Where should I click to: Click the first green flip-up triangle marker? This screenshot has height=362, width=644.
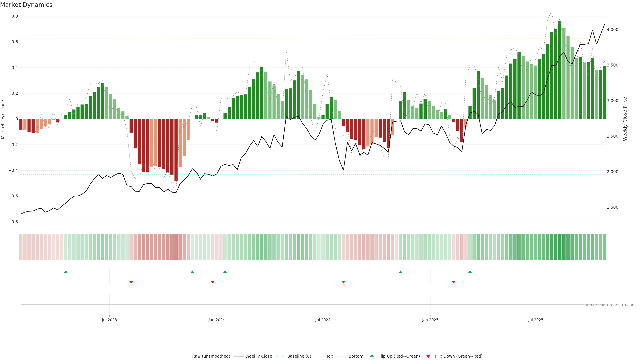click(x=66, y=272)
